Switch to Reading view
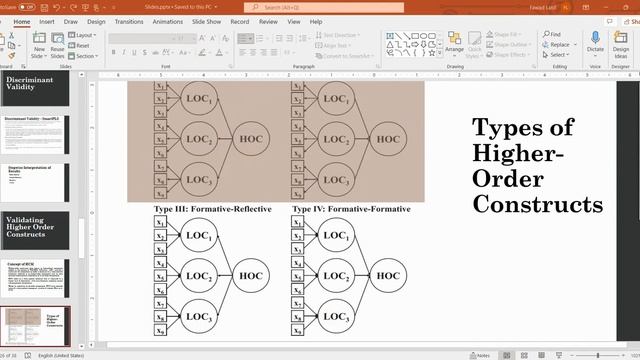Viewport: 640px width, 360px height. click(x=541, y=356)
